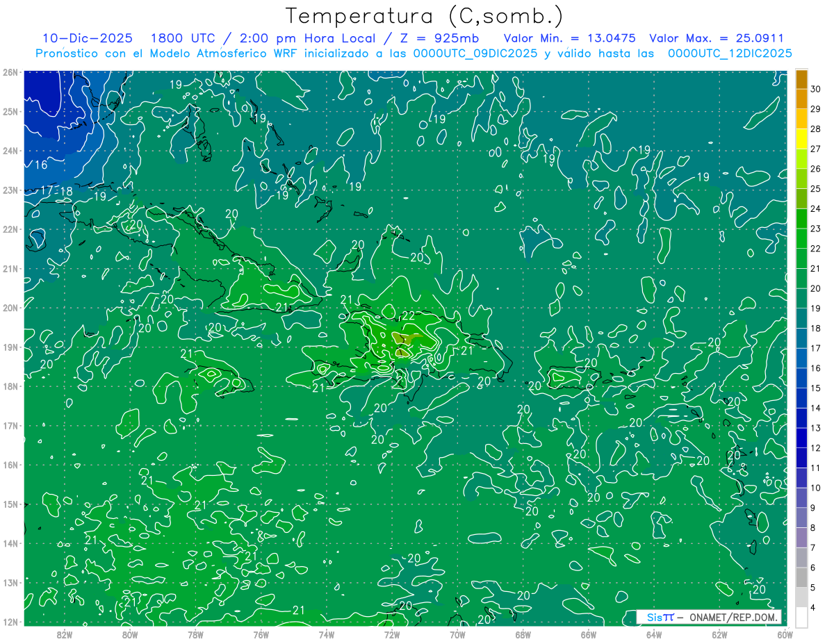Click the "16N" latitude axis label
Image resolution: width=834 pixels, height=644 pixels.
(x=10, y=465)
